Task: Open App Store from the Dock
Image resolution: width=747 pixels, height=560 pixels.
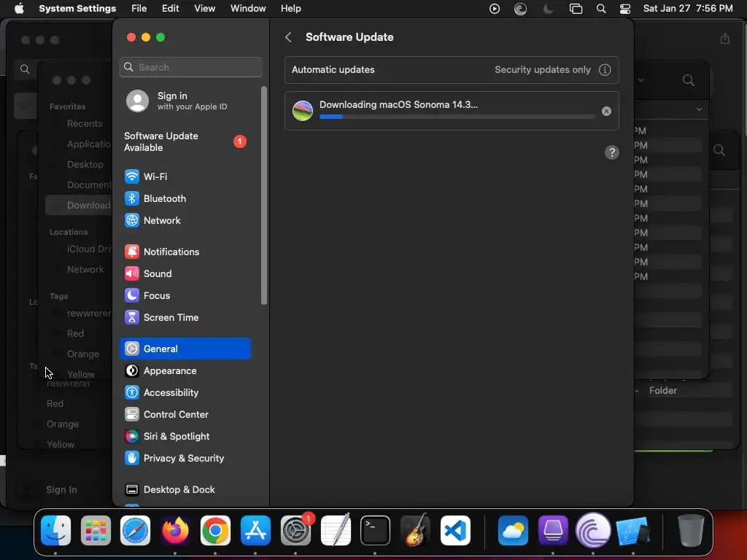Action: click(x=255, y=531)
